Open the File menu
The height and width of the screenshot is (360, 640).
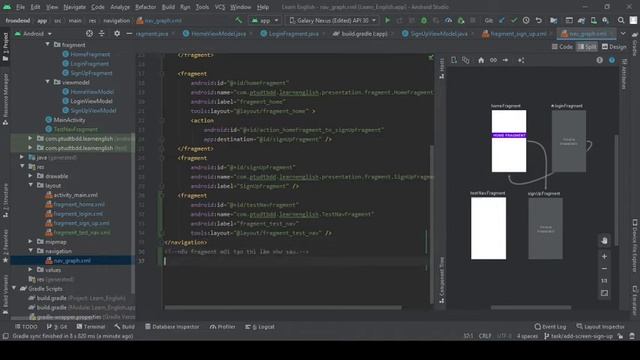coord(20,7)
